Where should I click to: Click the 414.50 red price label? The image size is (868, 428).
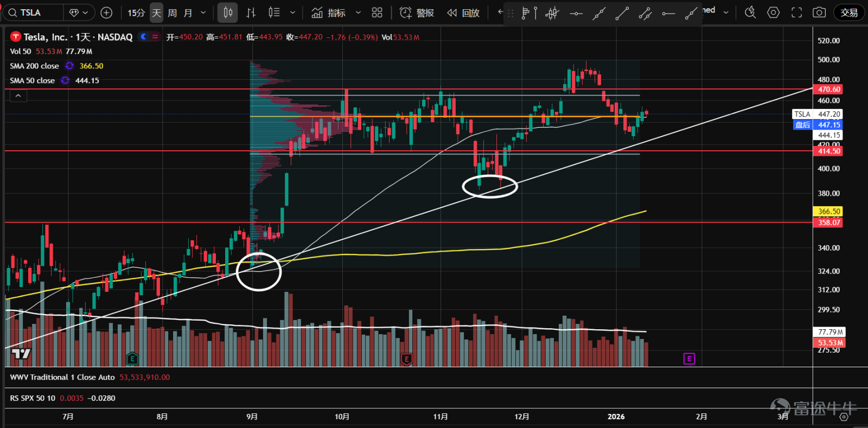[828, 151]
